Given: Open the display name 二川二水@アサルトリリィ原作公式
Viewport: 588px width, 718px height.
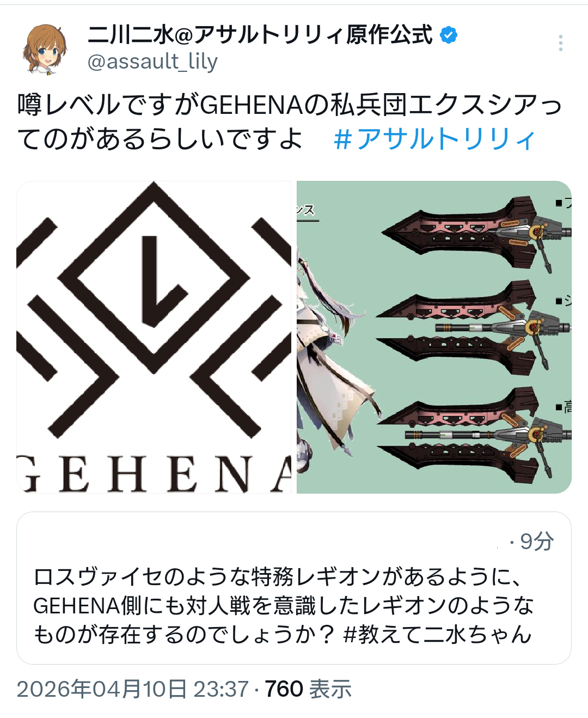Looking at the screenshot, I should tap(260, 35).
